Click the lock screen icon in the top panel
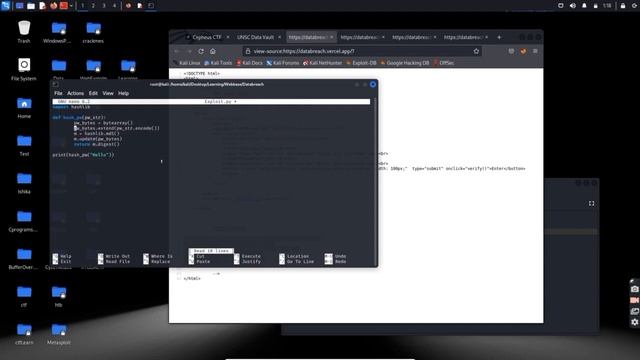The height and width of the screenshot is (360, 640). tap(623, 6)
